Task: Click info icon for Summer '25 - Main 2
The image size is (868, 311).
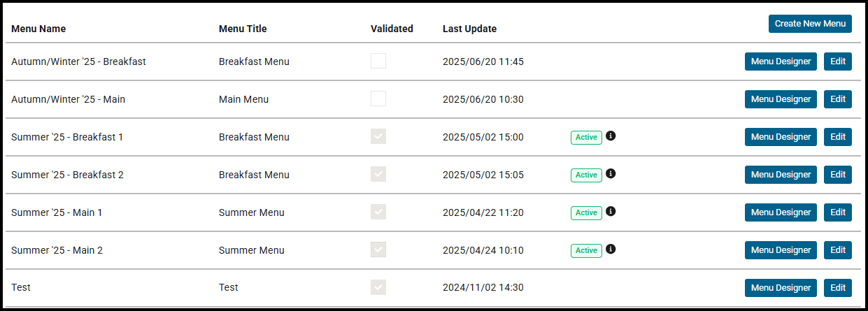Action: pyautogui.click(x=611, y=249)
